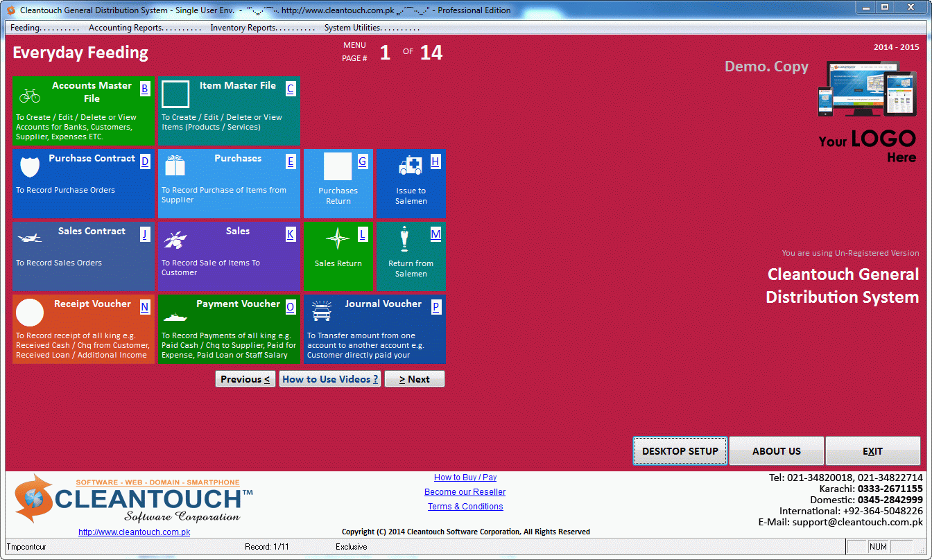Open the Inventory Reports menu
The width and height of the screenshot is (932, 560).
pos(264,28)
